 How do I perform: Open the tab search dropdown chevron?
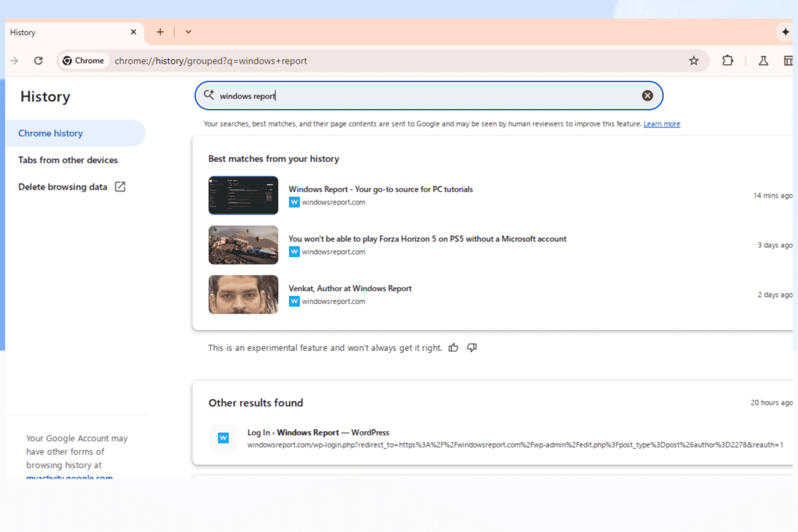(x=189, y=32)
